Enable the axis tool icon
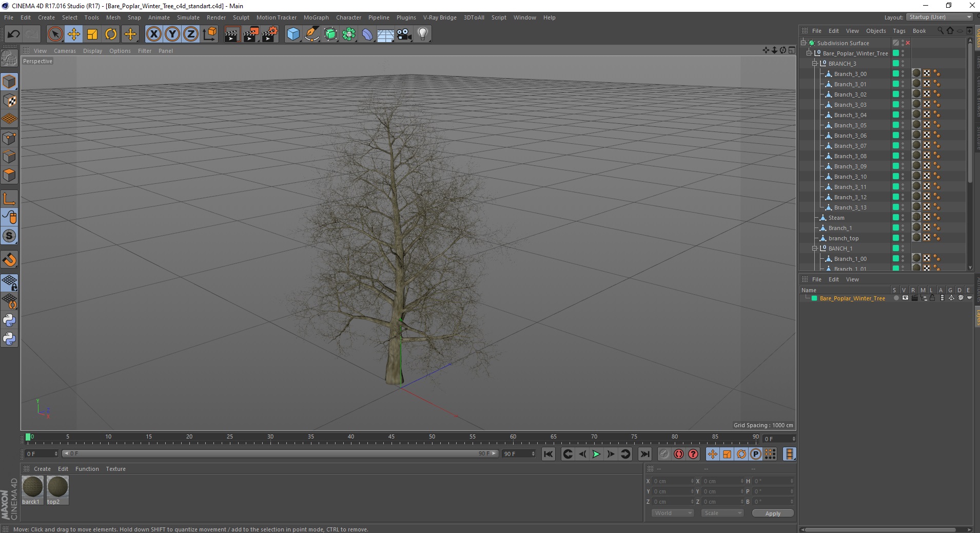This screenshot has height=533, width=980. 9,199
